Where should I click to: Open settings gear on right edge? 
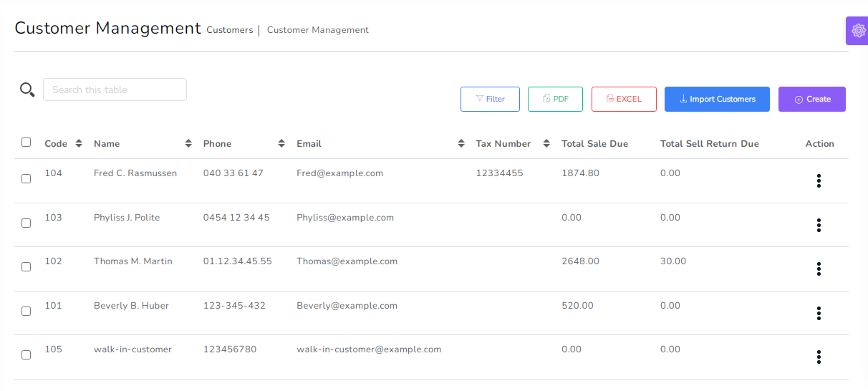(857, 31)
